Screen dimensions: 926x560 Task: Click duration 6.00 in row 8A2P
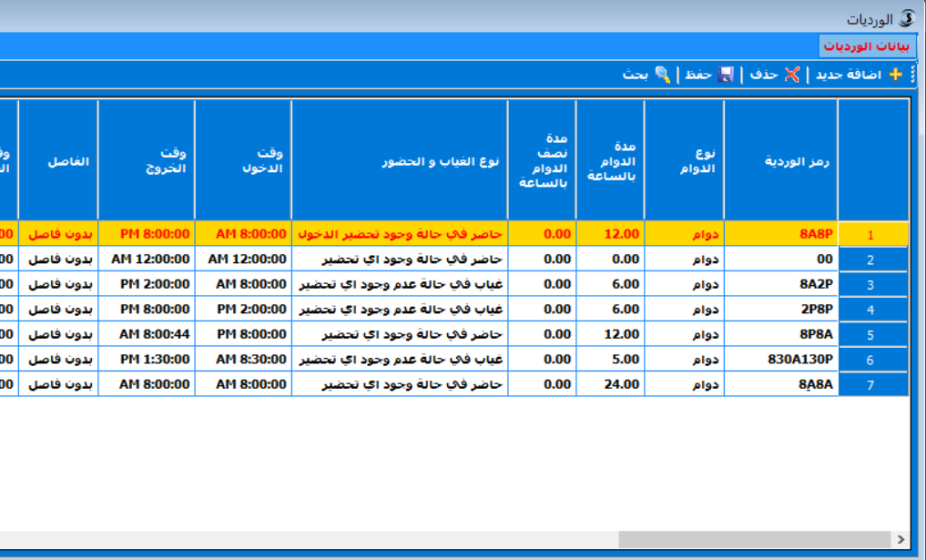610,284
